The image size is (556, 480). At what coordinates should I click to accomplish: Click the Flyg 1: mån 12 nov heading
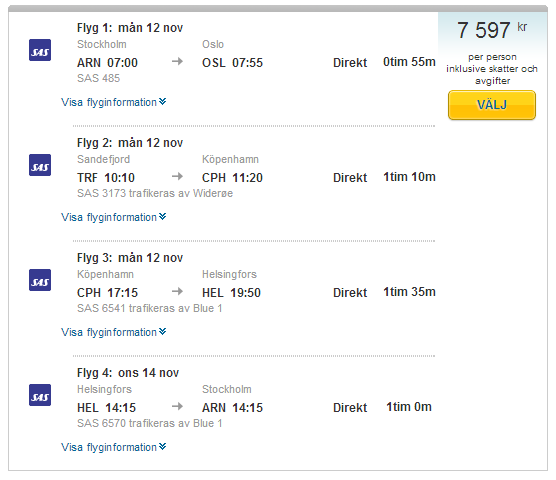[130, 28]
